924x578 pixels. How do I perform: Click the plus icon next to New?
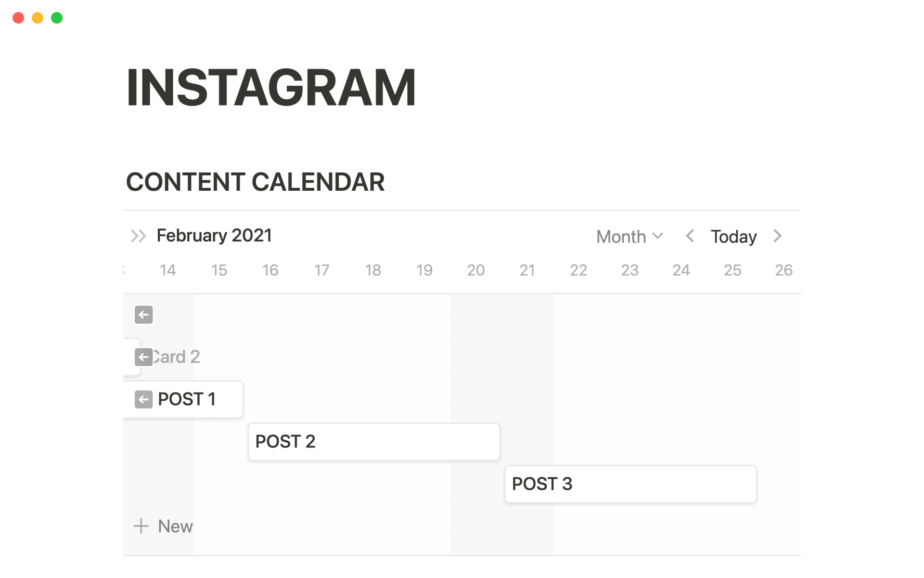click(141, 526)
